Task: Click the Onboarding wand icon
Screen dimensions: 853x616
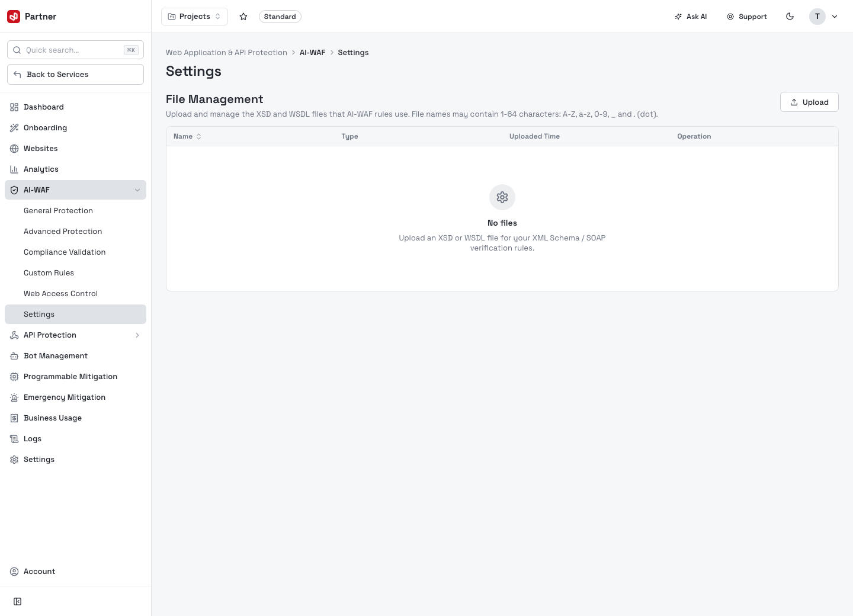Action: pyautogui.click(x=14, y=128)
